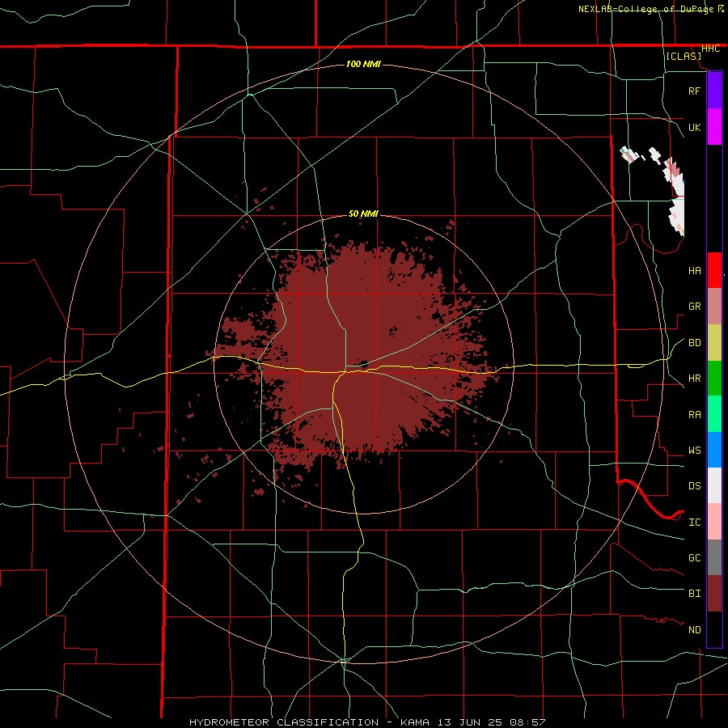
Task: Click the purple RF legend color swatch
Action: click(x=714, y=91)
